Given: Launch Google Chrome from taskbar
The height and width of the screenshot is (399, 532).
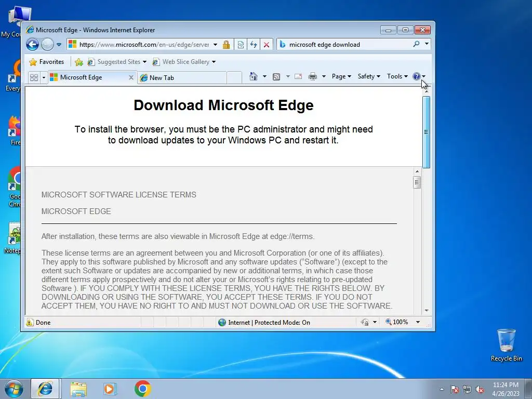Looking at the screenshot, I should point(142,389).
